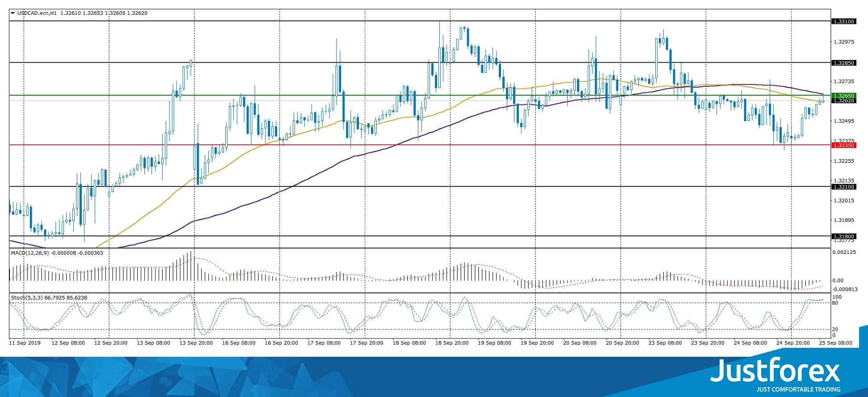The image size is (868, 397).
Task: Click the green 1.32650 level label
Action: (x=843, y=96)
